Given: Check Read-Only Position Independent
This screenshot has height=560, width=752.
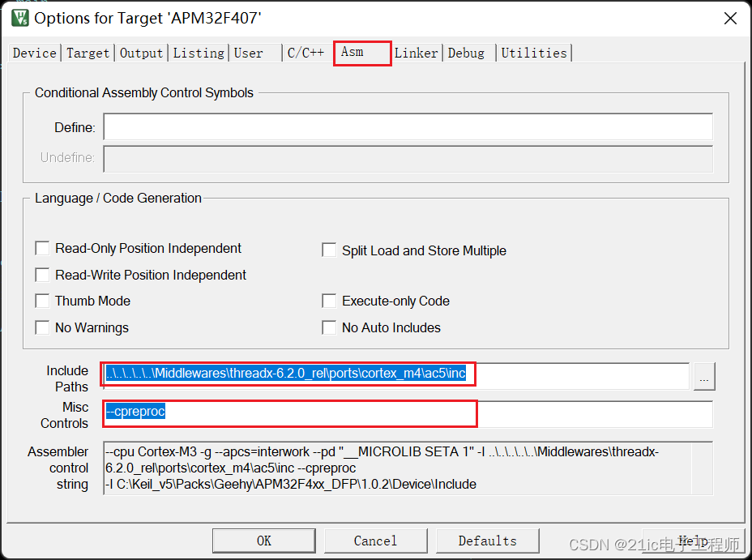Looking at the screenshot, I should (42, 248).
